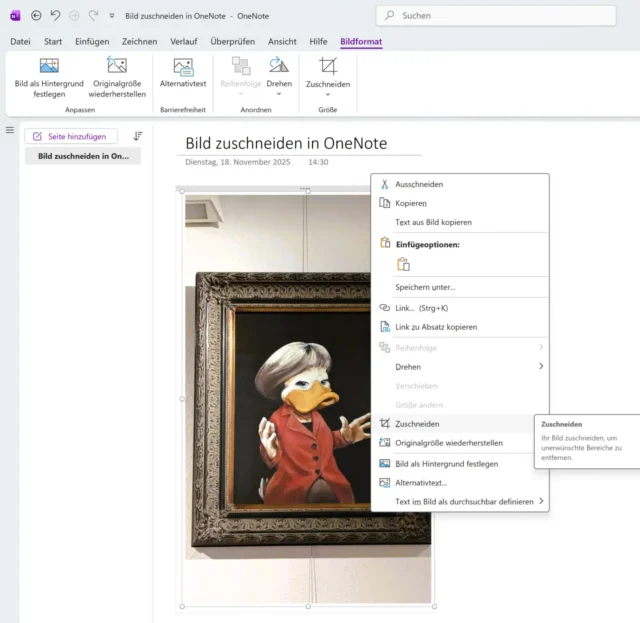Expand the Drehen dropdown arrow in ribbon
Image resolution: width=640 pixels, height=623 pixels.
click(279, 94)
